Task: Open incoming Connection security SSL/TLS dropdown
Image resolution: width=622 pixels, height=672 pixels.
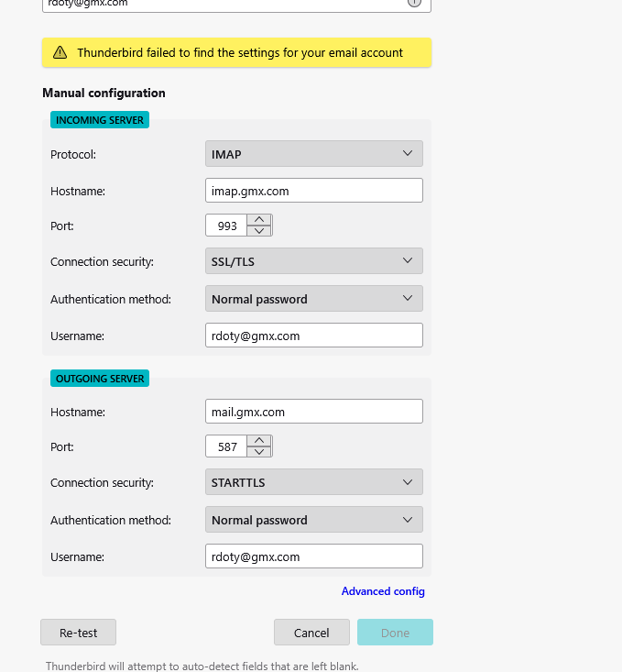Action: [314, 261]
